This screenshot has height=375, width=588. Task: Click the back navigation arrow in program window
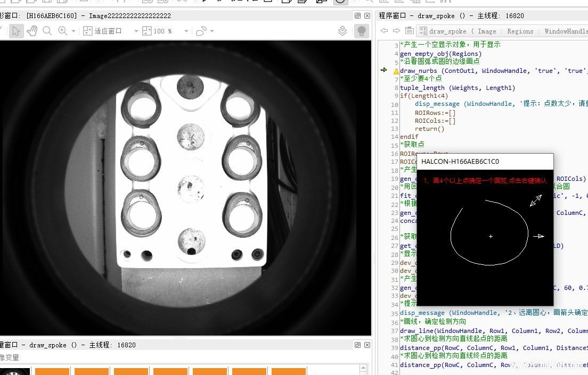(x=384, y=31)
